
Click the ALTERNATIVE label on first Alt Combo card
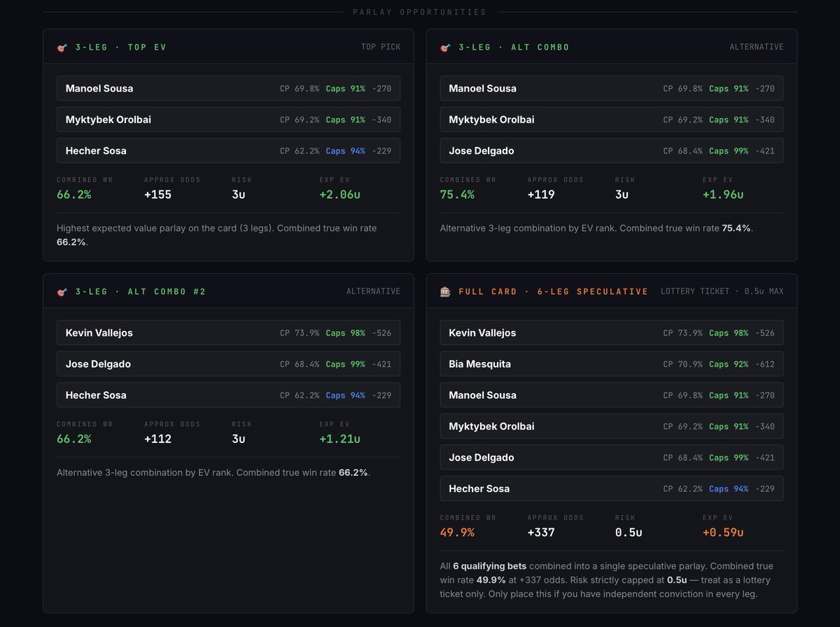tap(757, 48)
